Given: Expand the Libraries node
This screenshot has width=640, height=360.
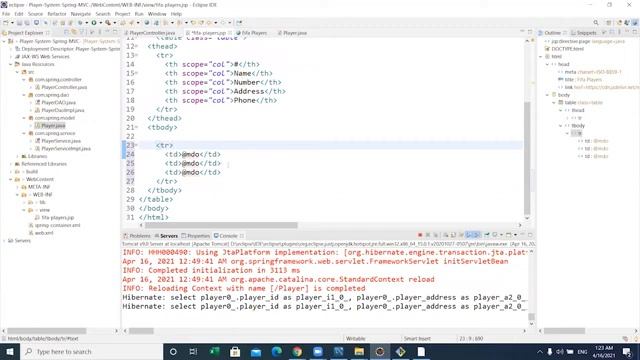Looking at the screenshot, I should [18, 156].
